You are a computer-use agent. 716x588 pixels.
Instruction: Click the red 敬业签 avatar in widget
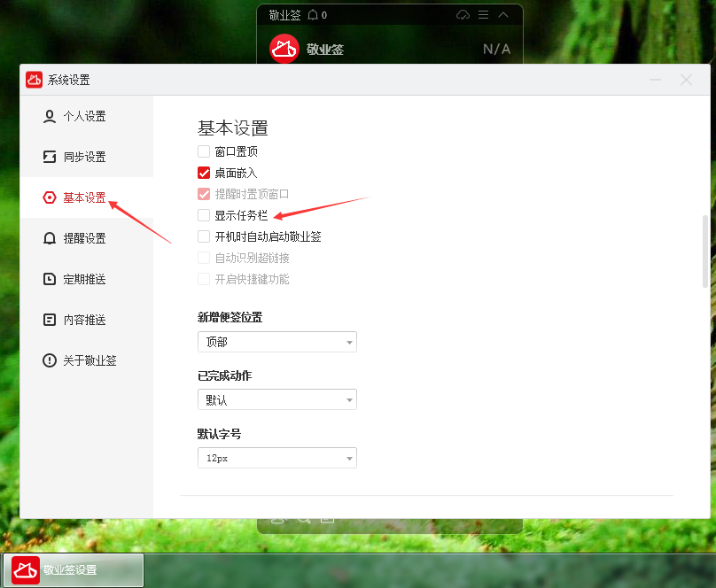click(284, 49)
